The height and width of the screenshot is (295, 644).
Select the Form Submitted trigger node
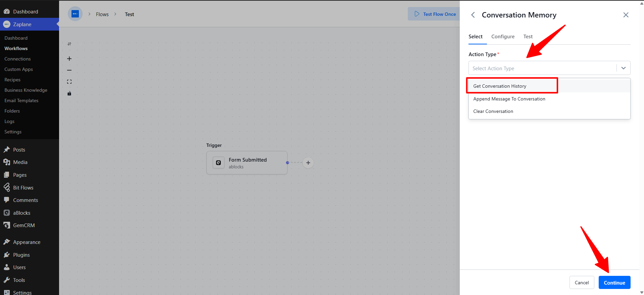(247, 163)
